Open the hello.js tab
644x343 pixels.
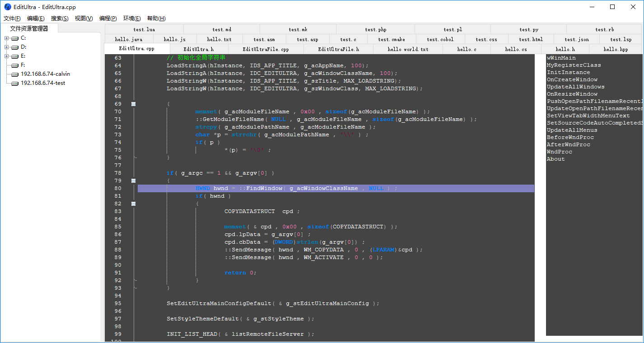pos(174,39)
